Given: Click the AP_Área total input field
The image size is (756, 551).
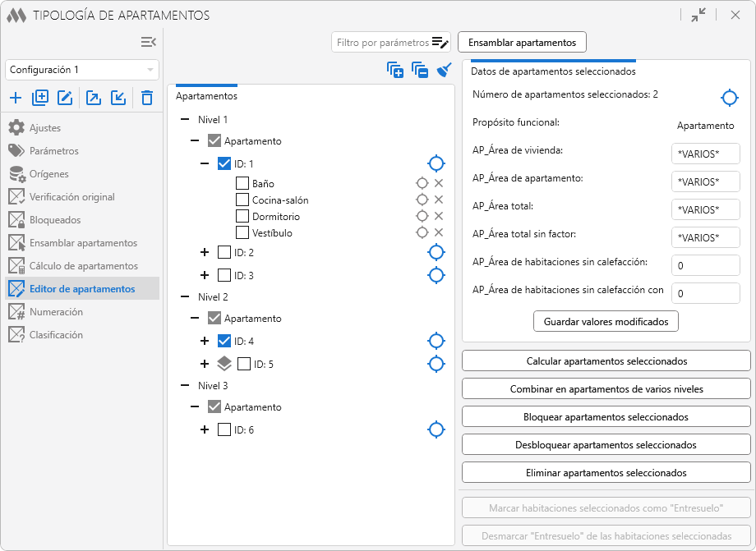Looking at the screenshot, I should point(705,209).
